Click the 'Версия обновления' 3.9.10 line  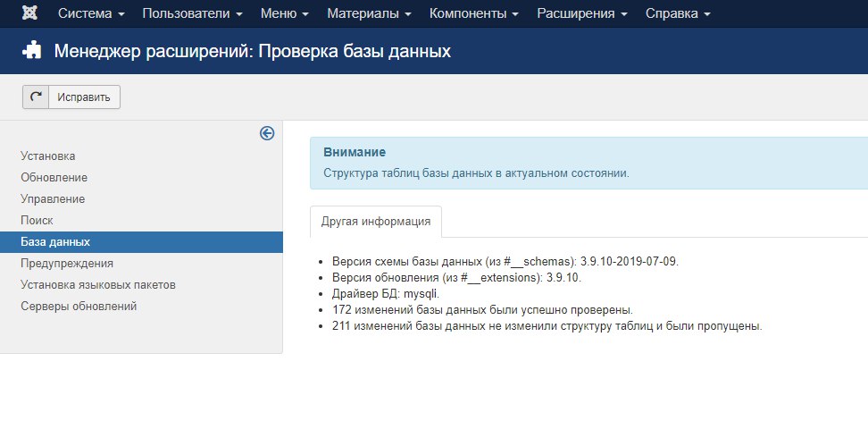[x=456, y=278]
